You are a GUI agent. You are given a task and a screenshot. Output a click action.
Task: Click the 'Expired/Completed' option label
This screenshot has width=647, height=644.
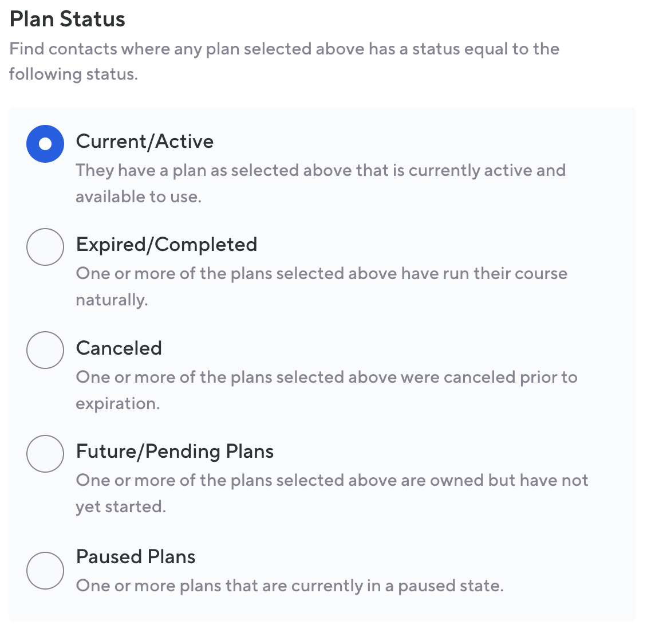(166, 245)
